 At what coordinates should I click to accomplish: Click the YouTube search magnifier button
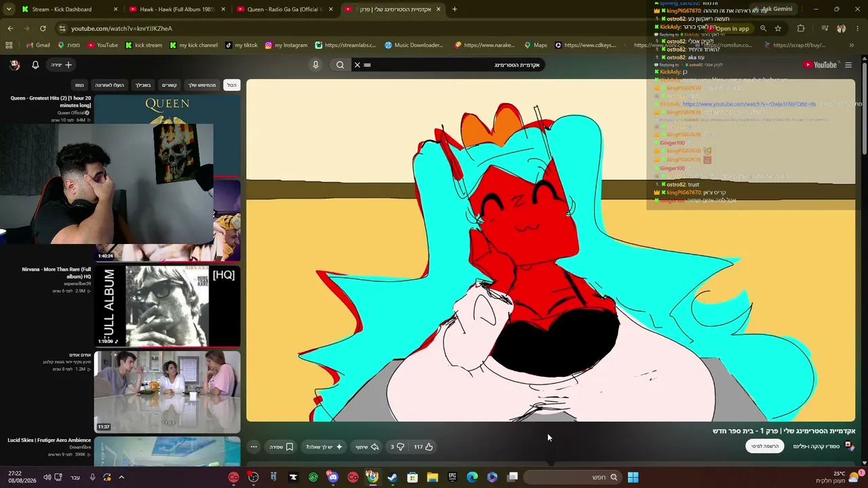340,65
